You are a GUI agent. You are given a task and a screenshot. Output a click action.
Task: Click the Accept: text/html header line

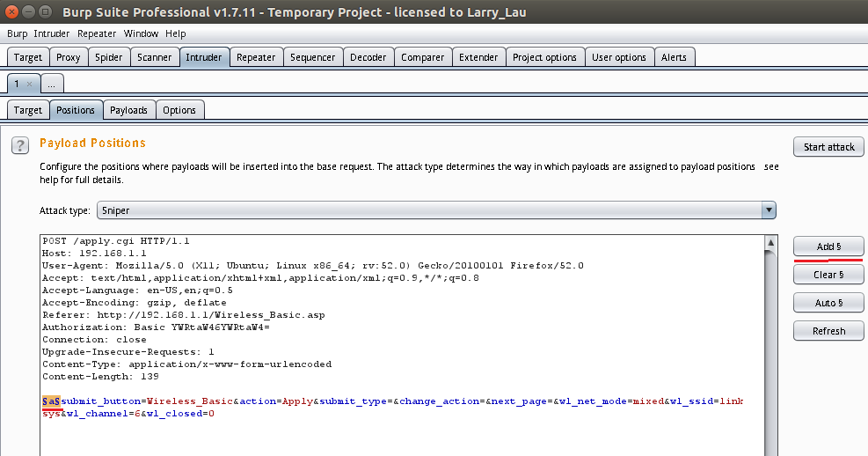coord(260,277)
